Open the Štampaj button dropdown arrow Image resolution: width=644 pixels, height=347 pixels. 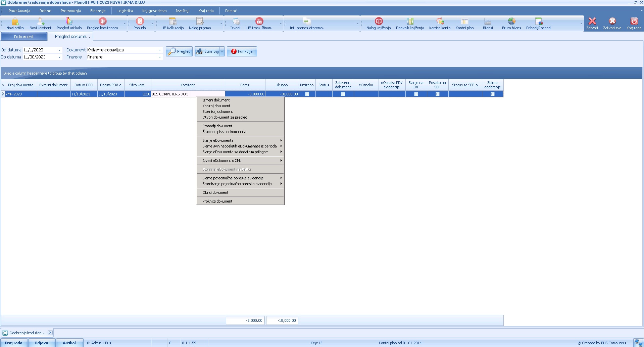[222, 51]
